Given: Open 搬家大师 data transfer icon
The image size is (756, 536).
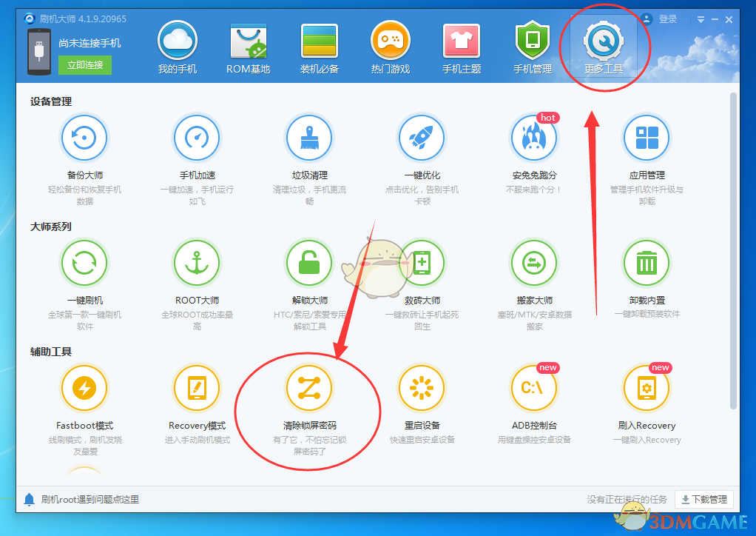Looking at the screenshot, I should pos(534,263).
